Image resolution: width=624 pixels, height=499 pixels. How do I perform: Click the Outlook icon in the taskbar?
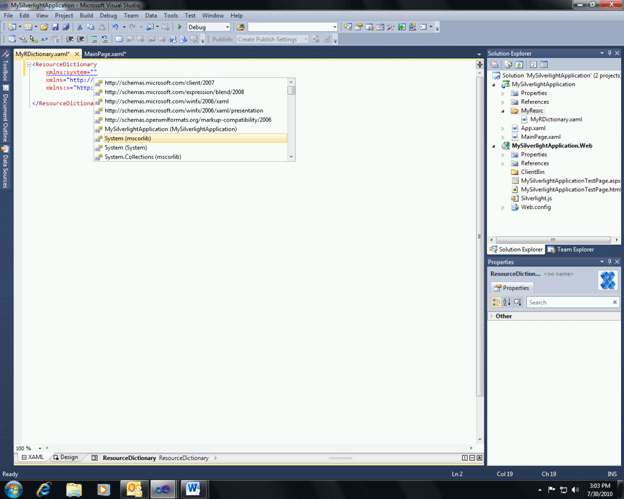point(133,489)
